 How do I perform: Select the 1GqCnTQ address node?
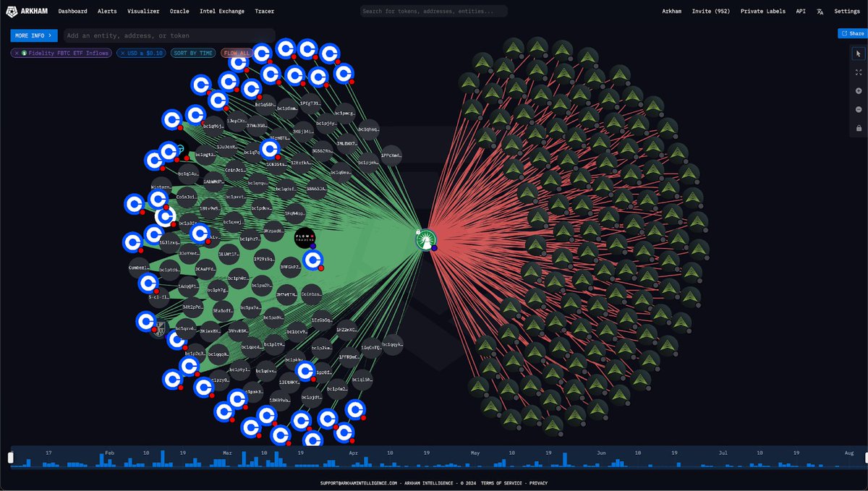pos(370,348)
